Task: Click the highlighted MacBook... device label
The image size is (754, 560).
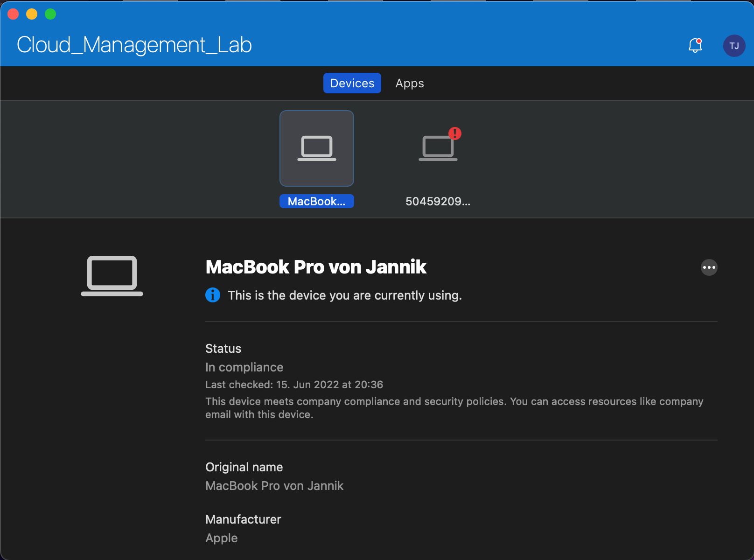Action: (317, 201)
